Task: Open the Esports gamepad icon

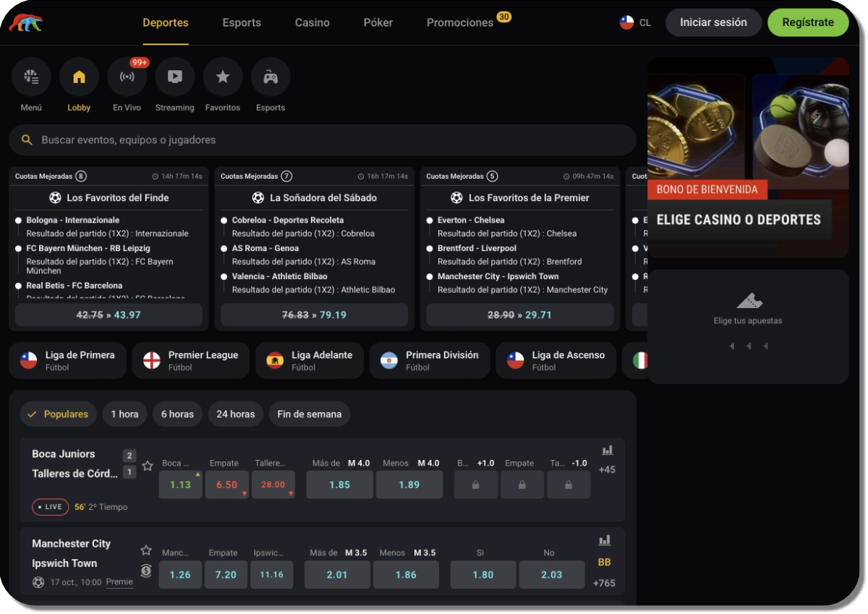Action: [x=271, y=77]
